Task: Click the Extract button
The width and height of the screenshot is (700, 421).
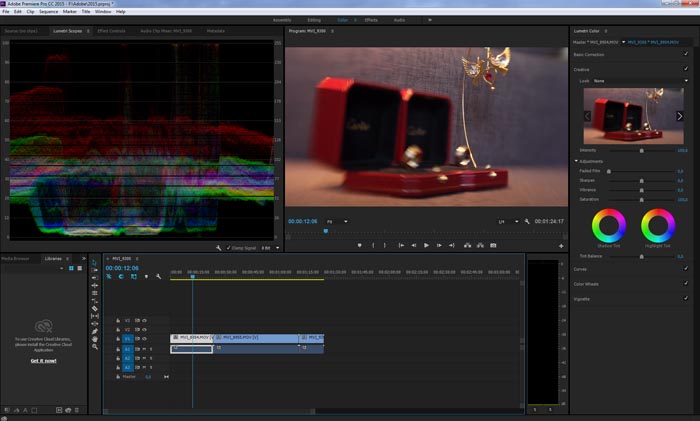Action: (480, 245)
